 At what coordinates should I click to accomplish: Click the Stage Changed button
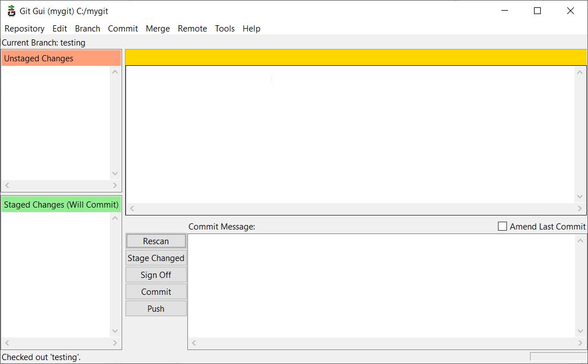[x=156, y=258]
